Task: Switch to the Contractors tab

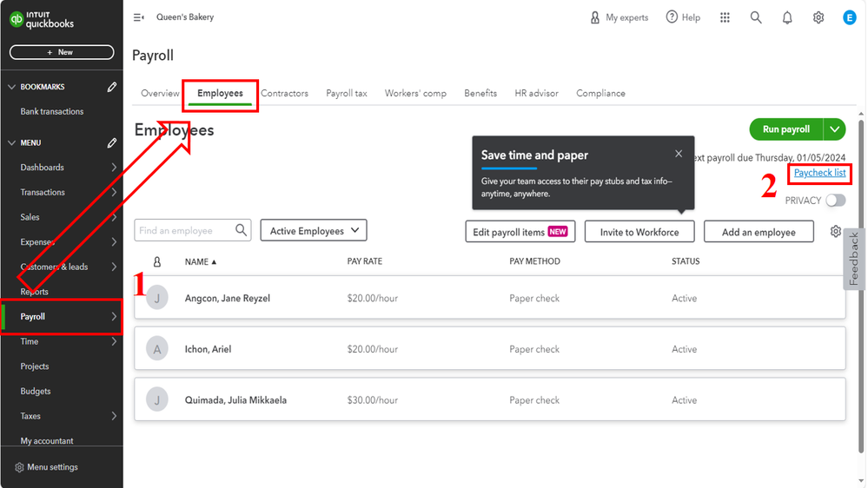Action: pos(284,93)
